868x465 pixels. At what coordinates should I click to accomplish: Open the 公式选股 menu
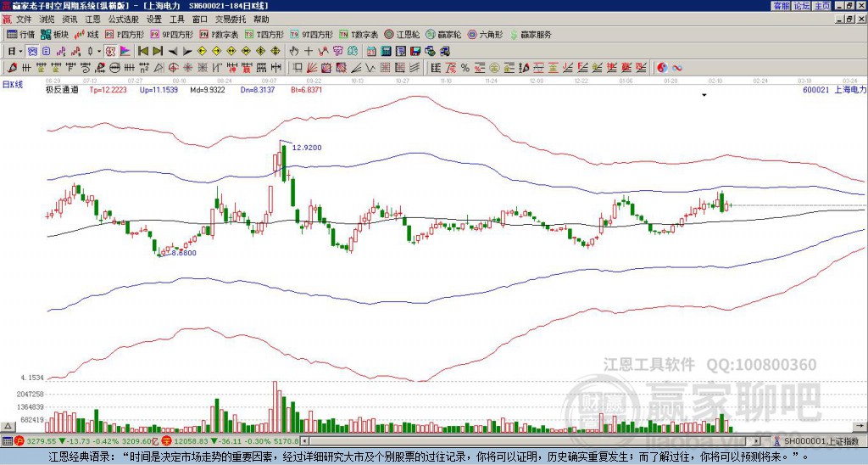(x=123, y=19)
